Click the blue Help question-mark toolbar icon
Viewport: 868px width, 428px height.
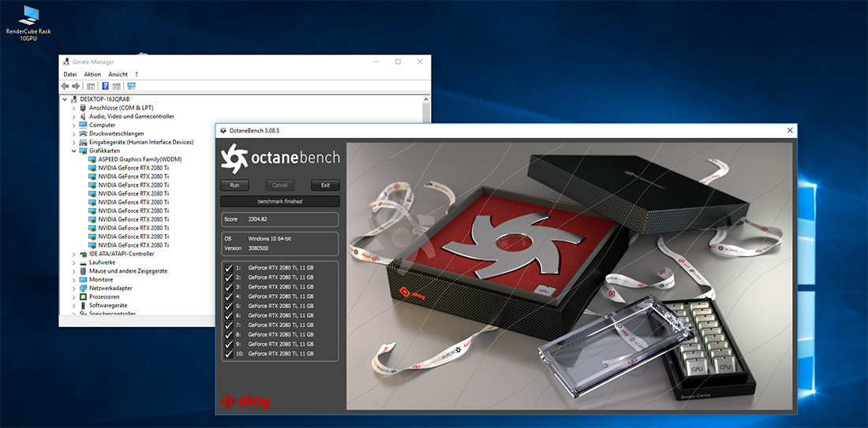(105, 86)
